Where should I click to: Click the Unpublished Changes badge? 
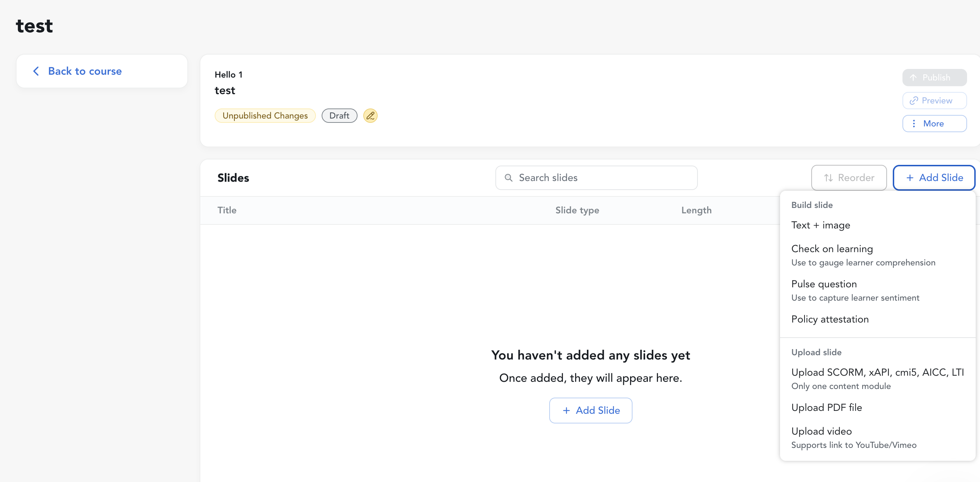tap(265, 116)
